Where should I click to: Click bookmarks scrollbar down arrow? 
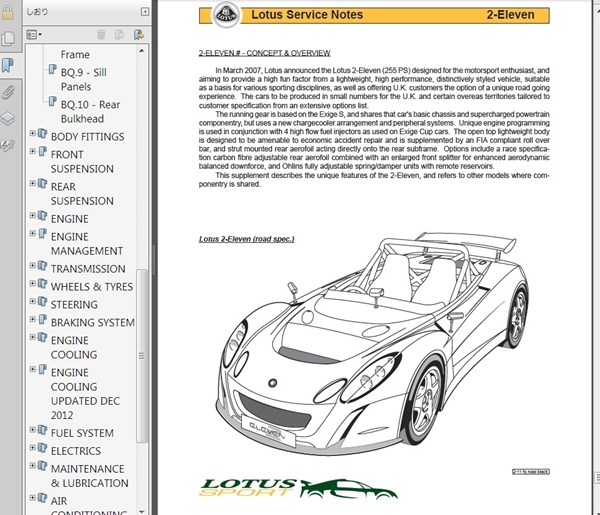pos(142,511)
